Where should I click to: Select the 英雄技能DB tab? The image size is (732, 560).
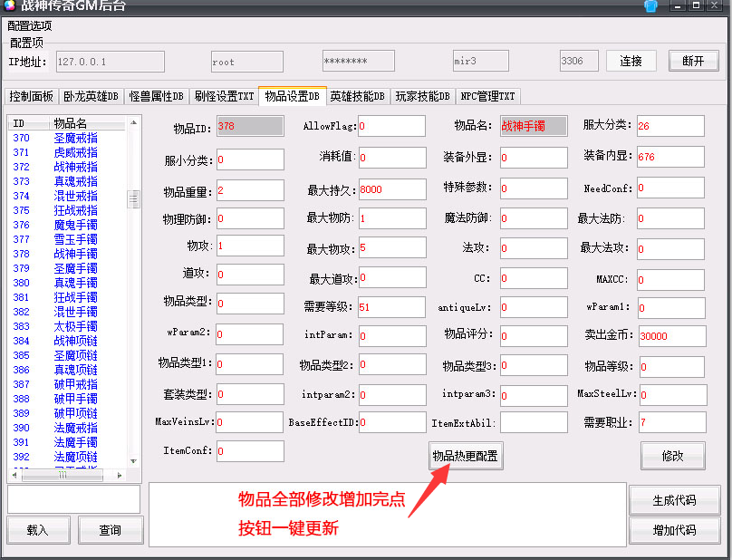point(357,96)
